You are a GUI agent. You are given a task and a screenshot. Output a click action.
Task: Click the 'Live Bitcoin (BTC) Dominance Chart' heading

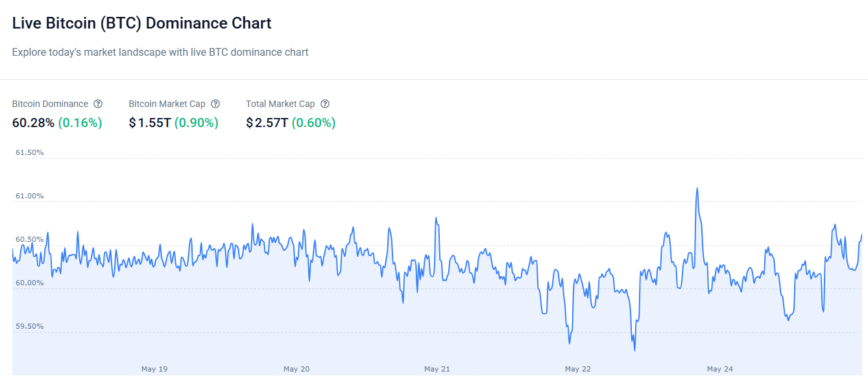[x=142, y=23]
